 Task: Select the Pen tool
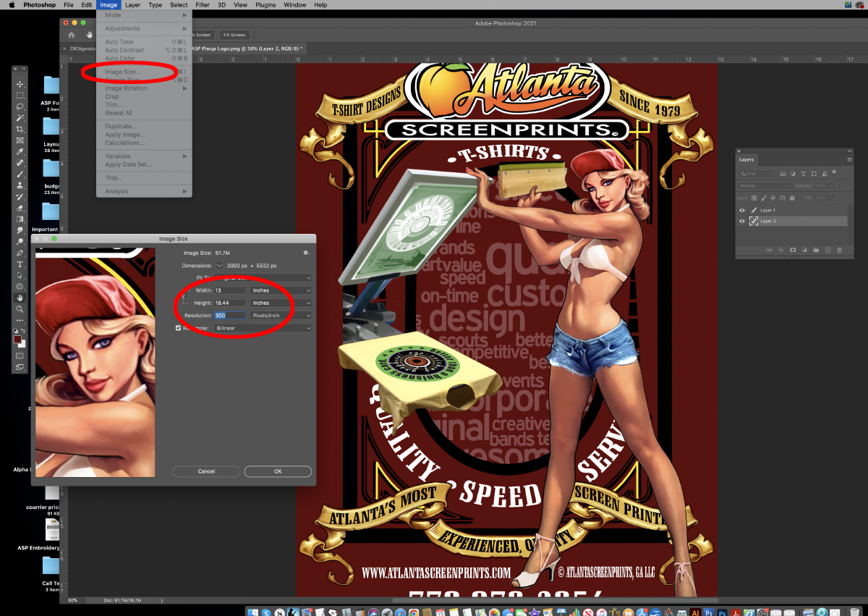tap(20, 253)
